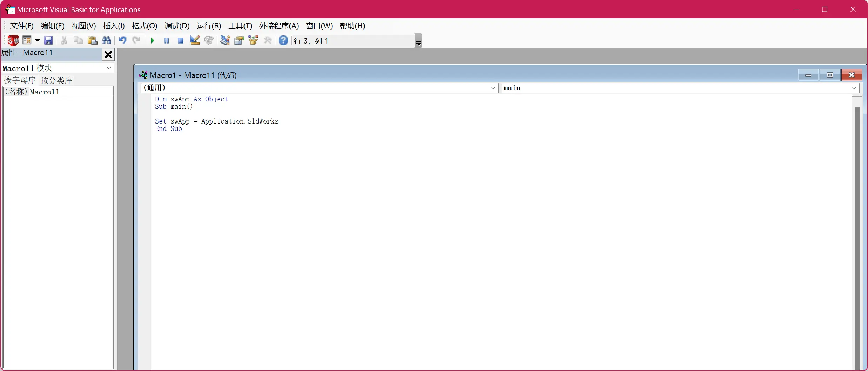Expand the (通用) object dropdown in code window
Screen dimensions: 868x371
(x=493, y=88)
